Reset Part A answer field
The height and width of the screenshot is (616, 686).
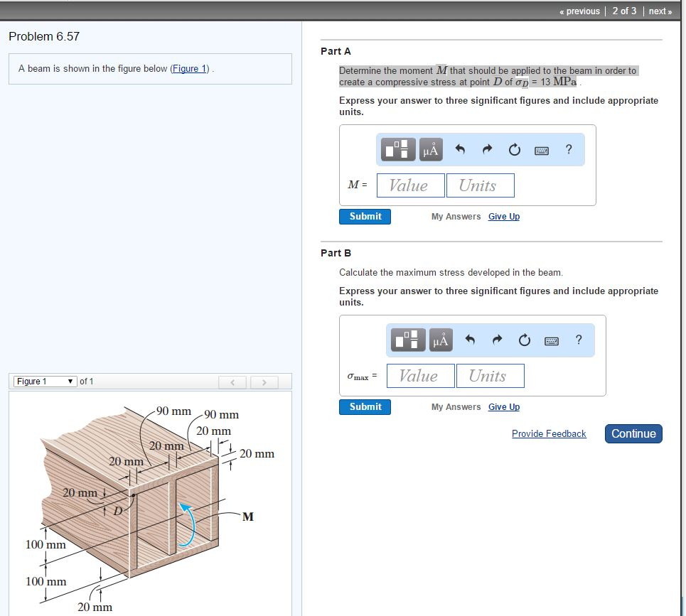point(515,149)
